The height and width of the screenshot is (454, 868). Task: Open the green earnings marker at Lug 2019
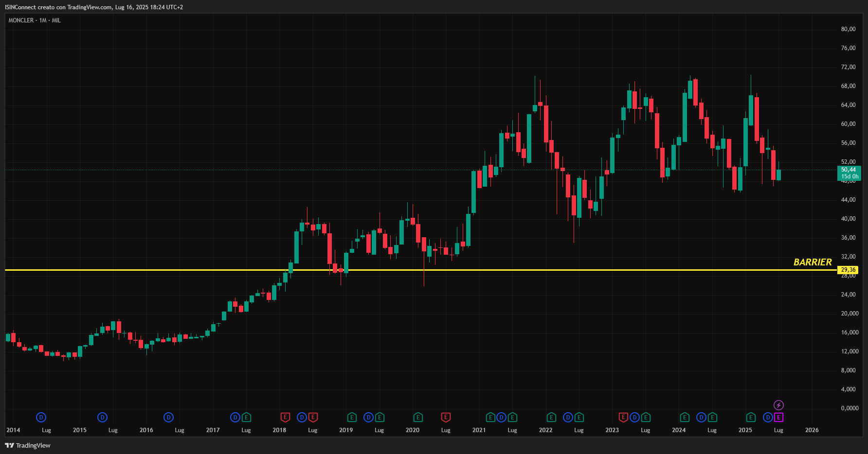coord(380,417)
